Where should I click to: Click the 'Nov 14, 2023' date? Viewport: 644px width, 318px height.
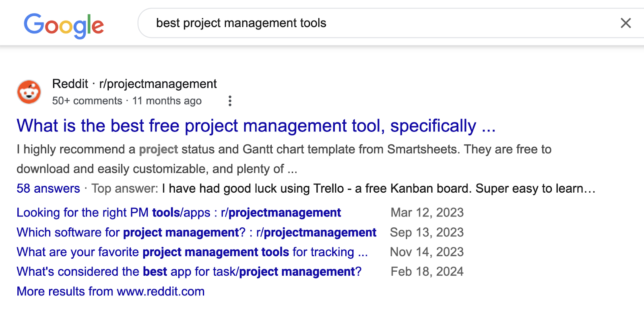(x=427, y=252)
